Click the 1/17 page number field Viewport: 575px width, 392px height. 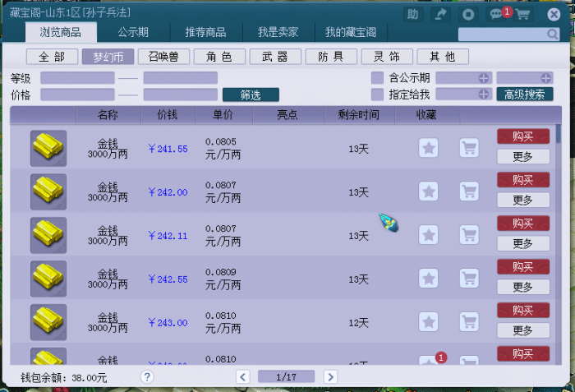pos(286,376)
